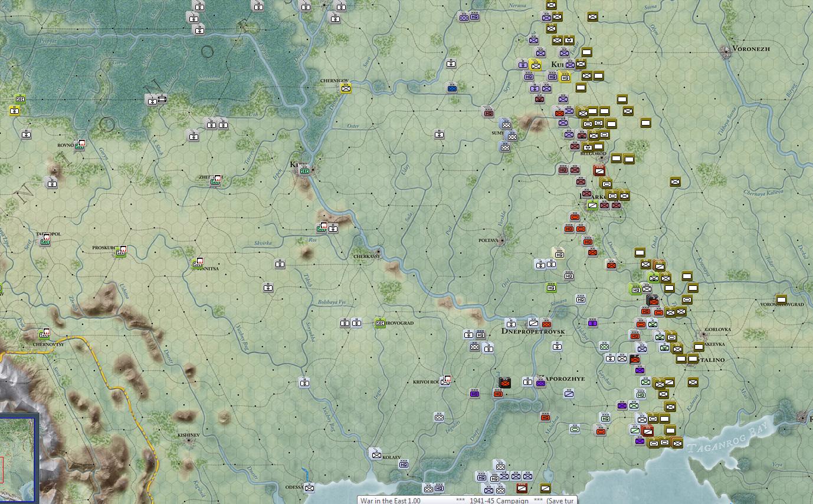Click the HQ counter below the Nikolaev label

click(404, 465)
